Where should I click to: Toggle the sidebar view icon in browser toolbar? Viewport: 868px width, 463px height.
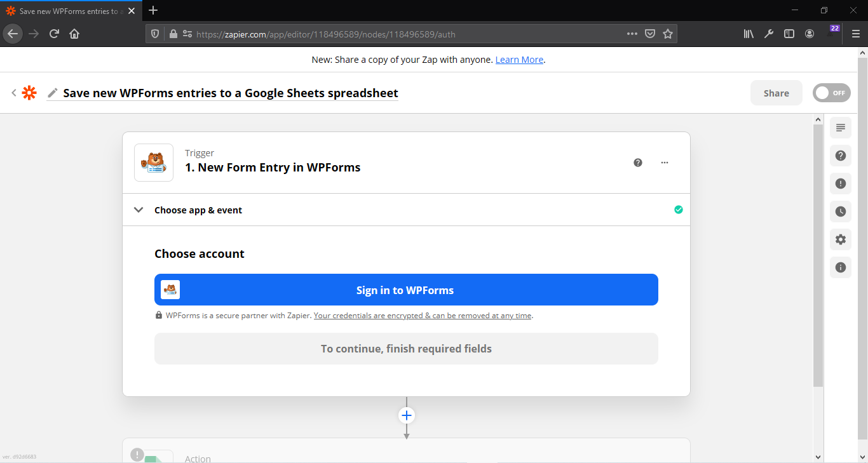point(789,34)
